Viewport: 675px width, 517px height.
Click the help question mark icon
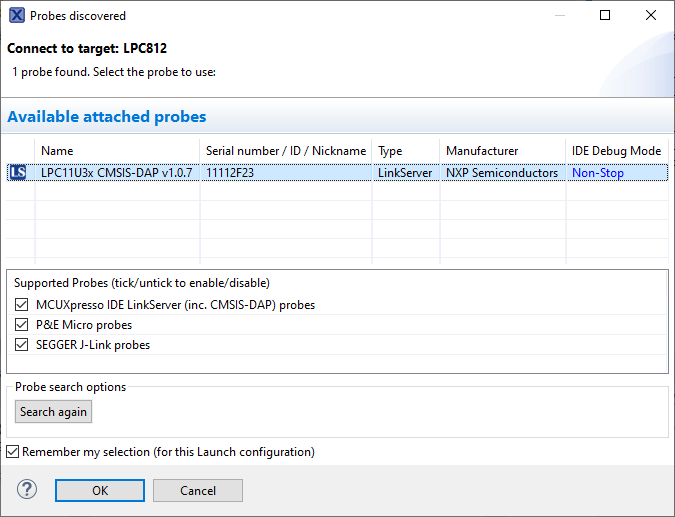point(27,490)
